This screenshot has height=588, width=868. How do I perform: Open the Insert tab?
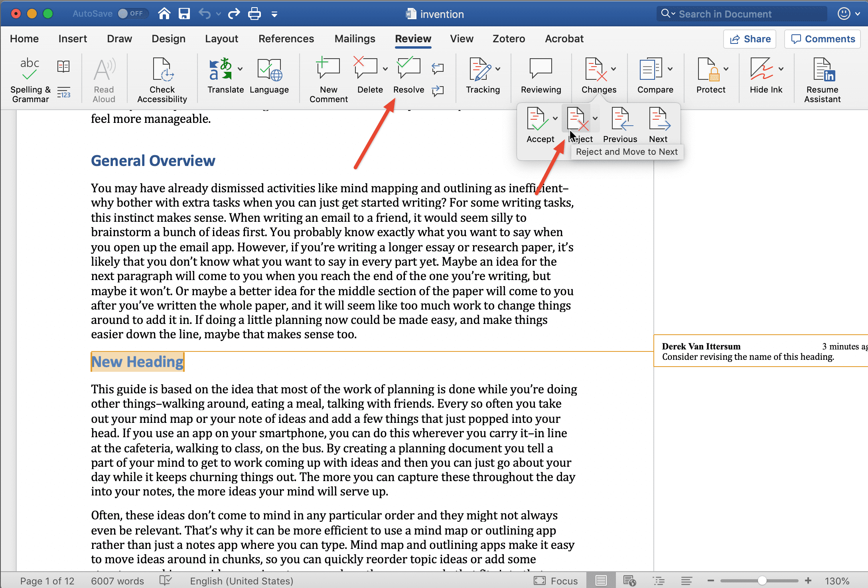73,39
